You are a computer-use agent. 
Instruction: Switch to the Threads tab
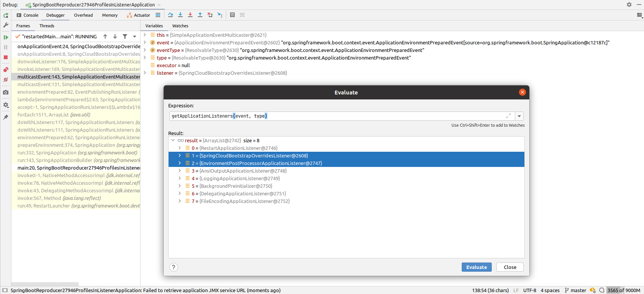click(47, 26)
